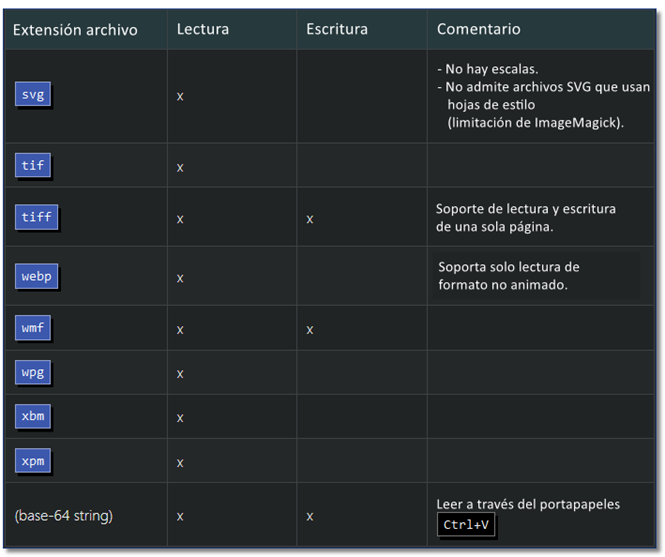The image size is (665, 557).
Task: Select the tif extension badge
Action: click(32, 166)
